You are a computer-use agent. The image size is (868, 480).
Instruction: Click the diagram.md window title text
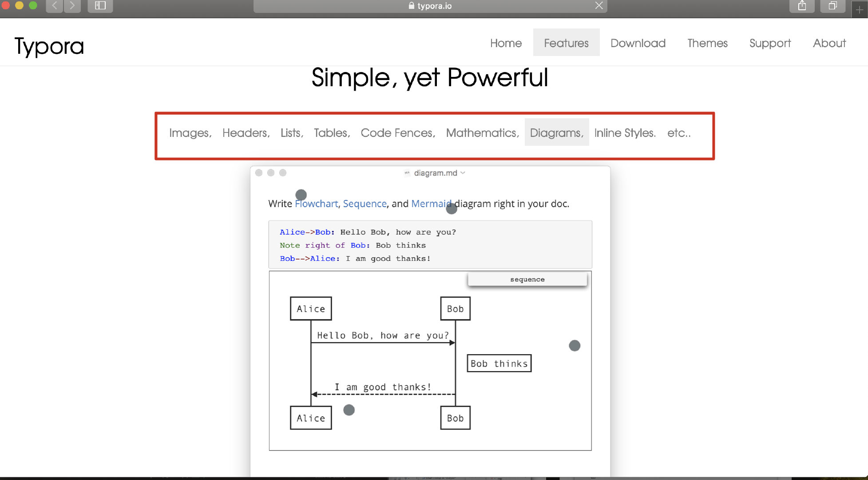click(x=435, y=173)
